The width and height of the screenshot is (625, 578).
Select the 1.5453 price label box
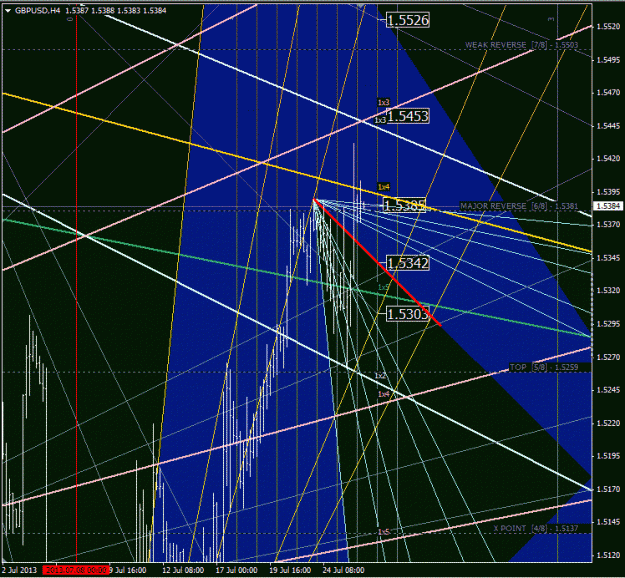(x=408, y=116)
